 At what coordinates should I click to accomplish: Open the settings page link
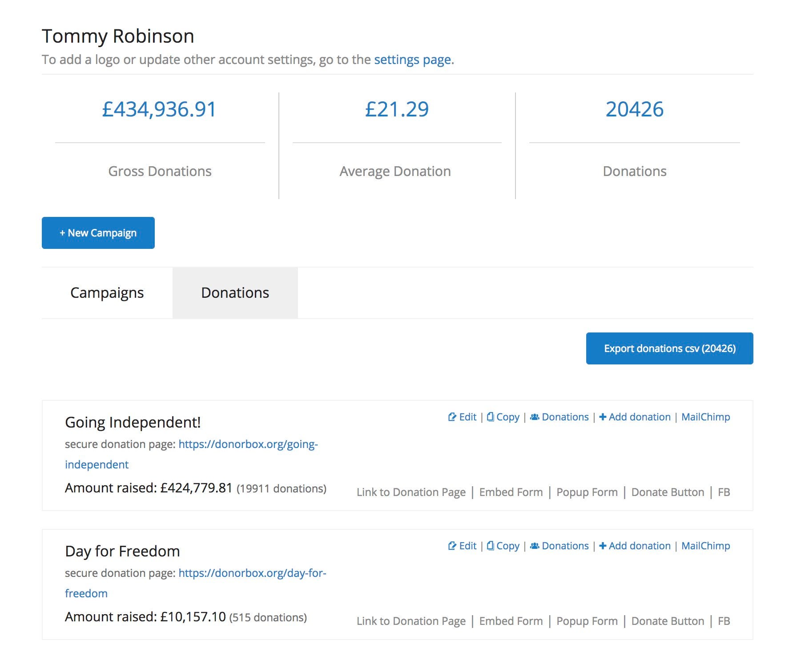point(412,60)
